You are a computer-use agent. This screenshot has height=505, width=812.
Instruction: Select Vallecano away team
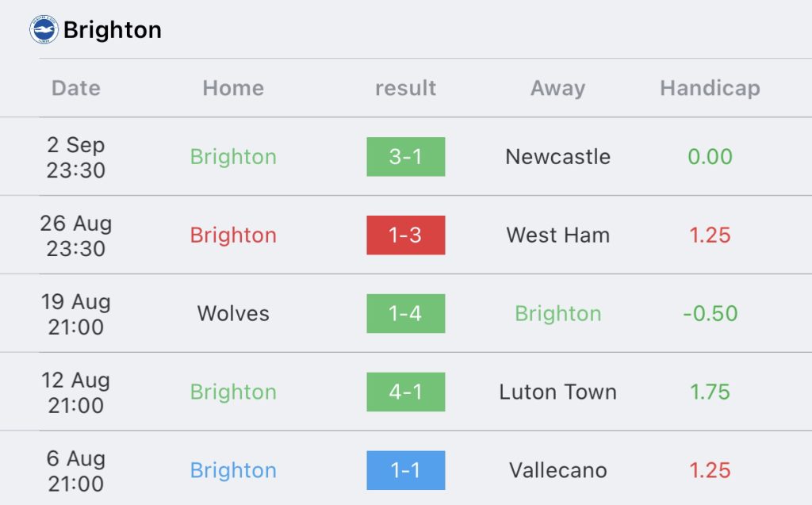pyautogui.click(x=557, y=470)
